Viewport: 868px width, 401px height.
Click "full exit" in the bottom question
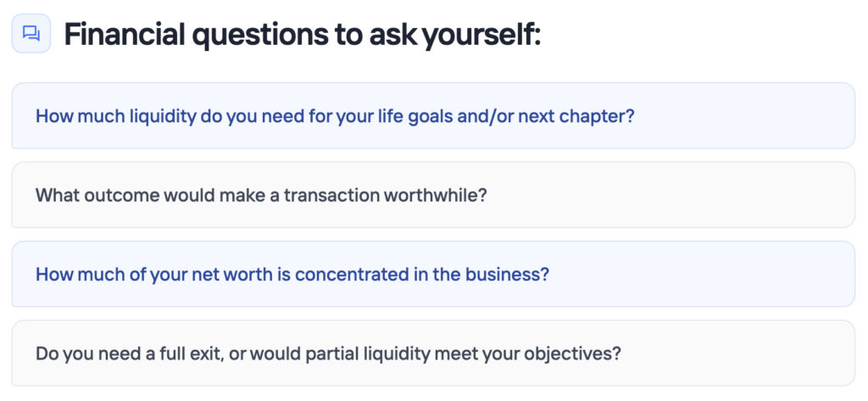click(189, 354)
